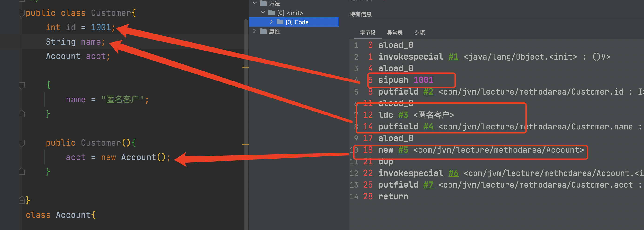
Task: Click the constructor closing-brace fold marker
Action: pyautogui.click(x=22, y=171)
